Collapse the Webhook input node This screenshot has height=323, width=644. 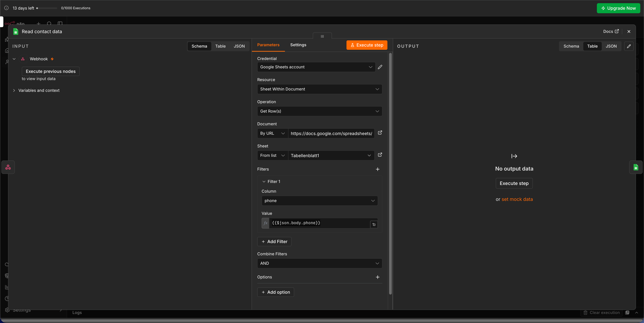[14, 59]
